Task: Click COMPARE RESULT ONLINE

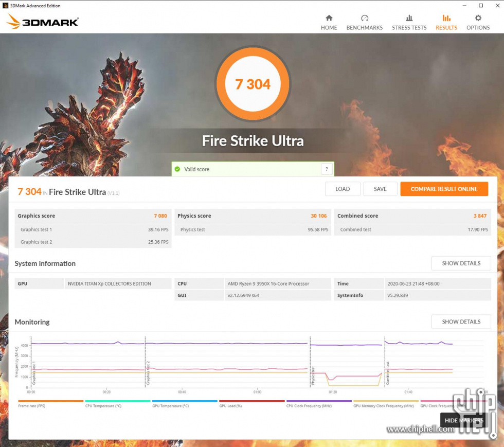Action: (444, 189)
